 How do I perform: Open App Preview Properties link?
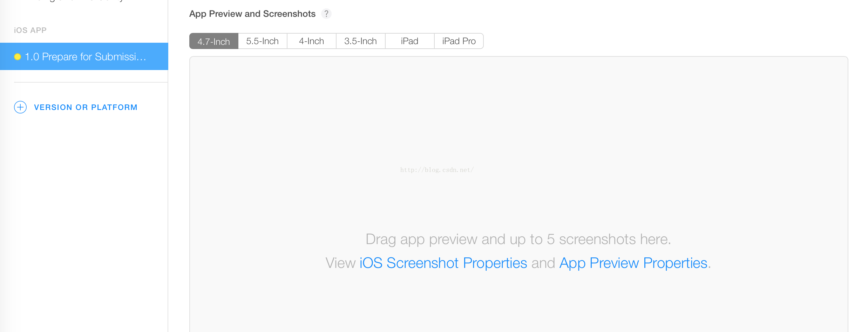633,263
